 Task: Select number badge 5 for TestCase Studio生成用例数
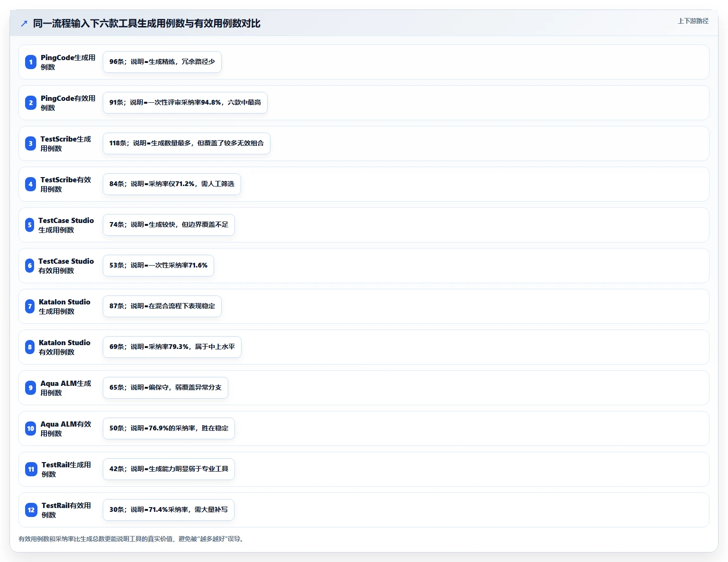pos(30,225)
